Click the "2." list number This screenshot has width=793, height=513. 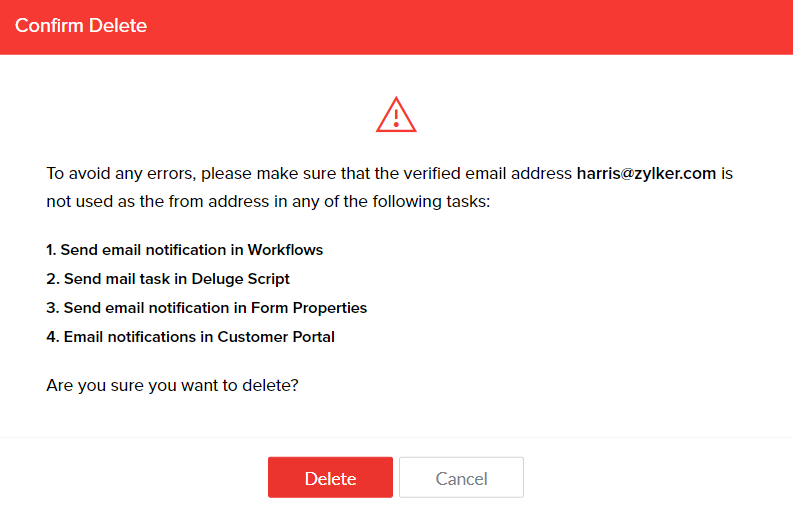click(x=52, y=279)
